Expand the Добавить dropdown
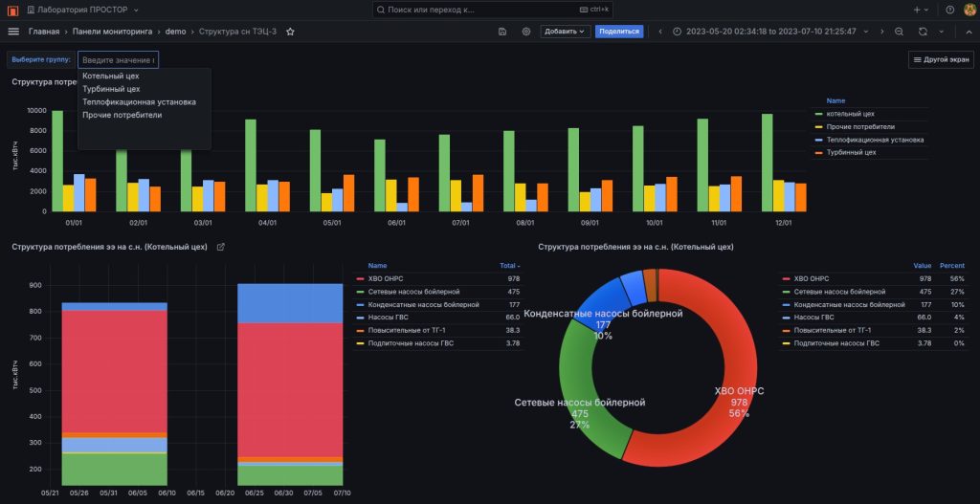 [565, 32]
